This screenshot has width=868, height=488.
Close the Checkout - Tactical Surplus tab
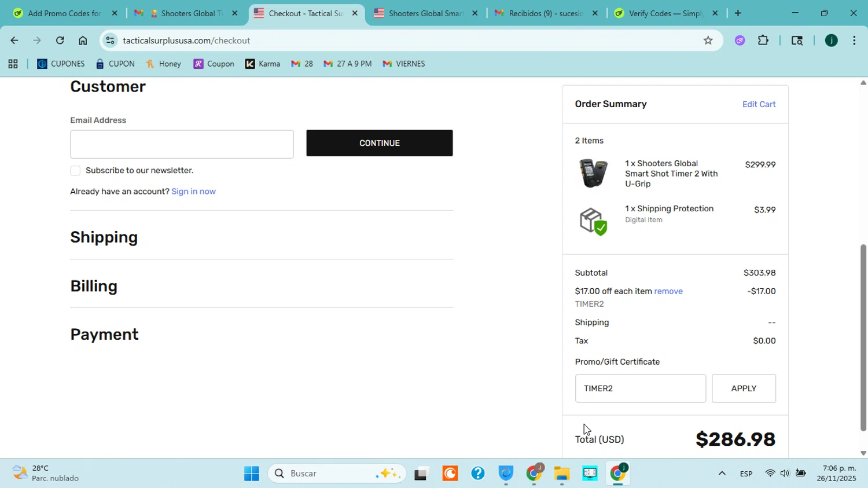click(355, 13)
